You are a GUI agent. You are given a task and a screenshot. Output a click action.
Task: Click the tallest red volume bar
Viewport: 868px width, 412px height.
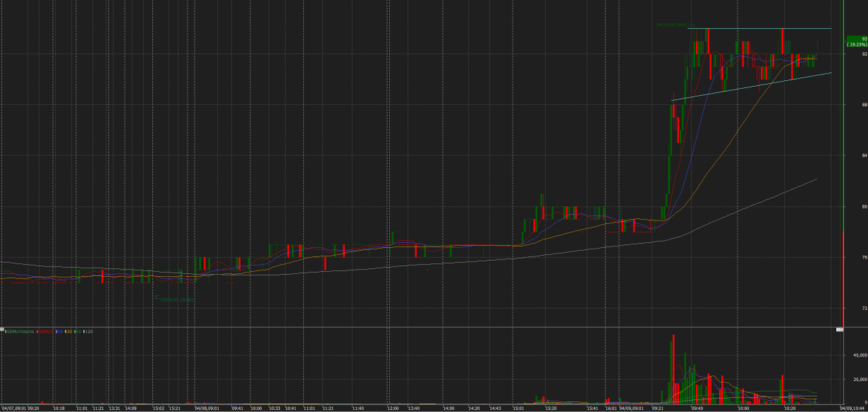point(673,369)
